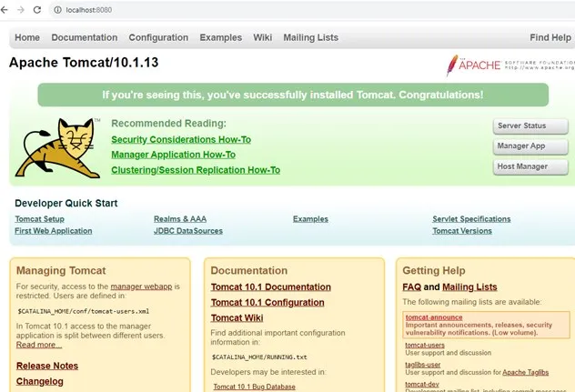The image size is (575, 392).
Task: Open the tomcat-announce mailing list link
Action: 434,317
